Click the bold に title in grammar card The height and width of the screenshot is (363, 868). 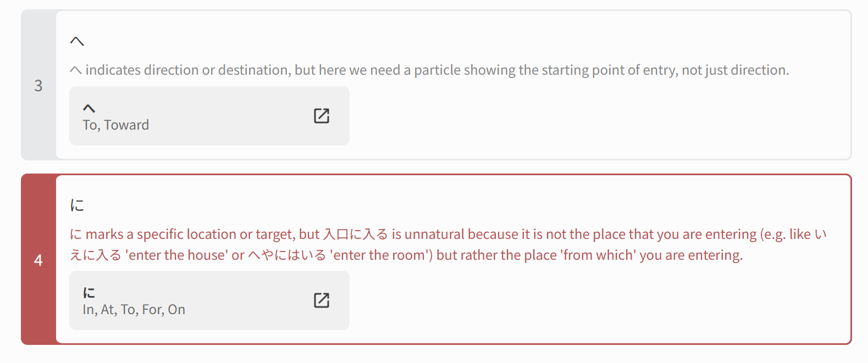[89, 293]
